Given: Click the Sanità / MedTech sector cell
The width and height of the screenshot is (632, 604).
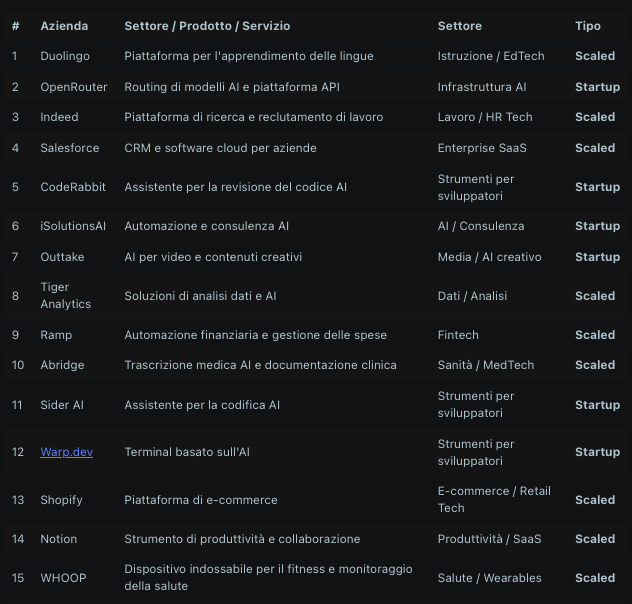Looking at the screenshot, I should coord(486,365).
